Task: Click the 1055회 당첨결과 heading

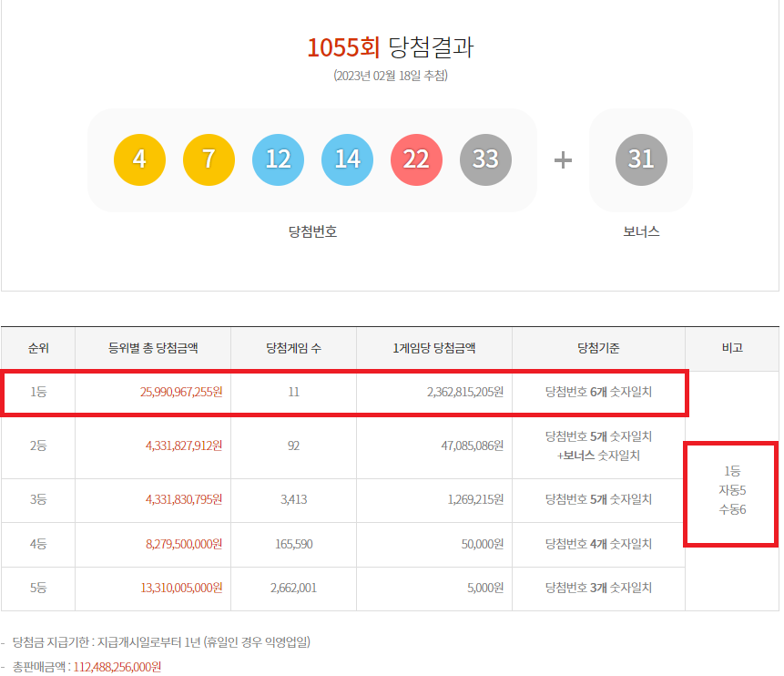Action: pyautogui.click(x=391, y=47)
